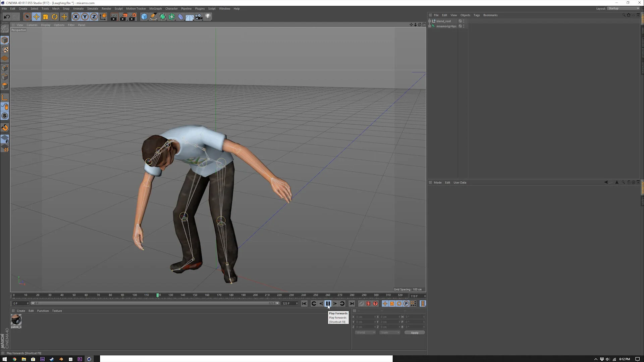
Task: Add a Cube primitive object
Action: pyautogui.click(x=144, y=17)
